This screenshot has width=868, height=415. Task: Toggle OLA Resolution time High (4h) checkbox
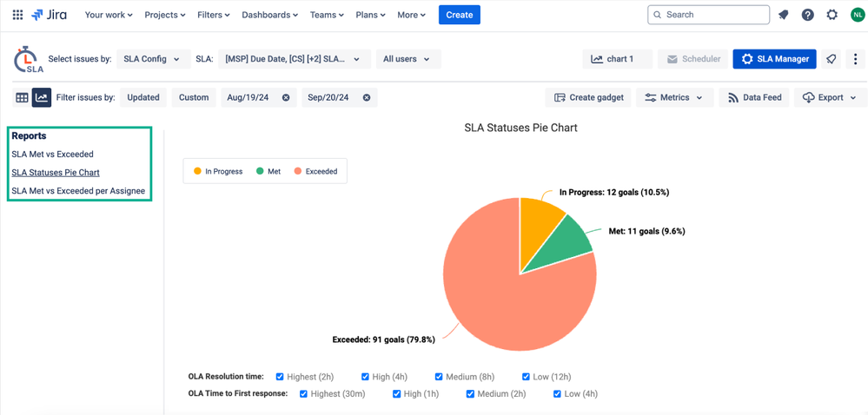pos(365,377)
